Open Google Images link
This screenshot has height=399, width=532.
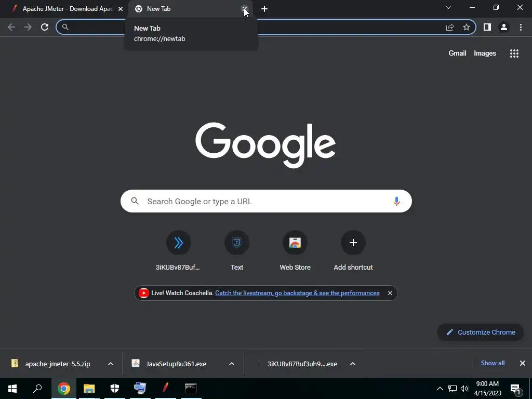(x=485, y=54)
